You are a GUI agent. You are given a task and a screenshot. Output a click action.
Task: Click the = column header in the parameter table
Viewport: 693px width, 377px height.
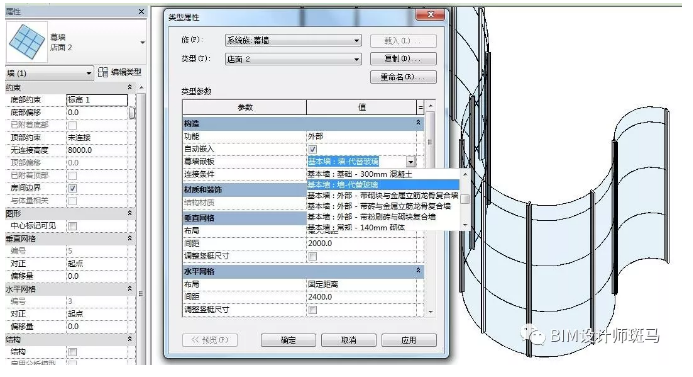pyautogui.click(x=420, y=107)
